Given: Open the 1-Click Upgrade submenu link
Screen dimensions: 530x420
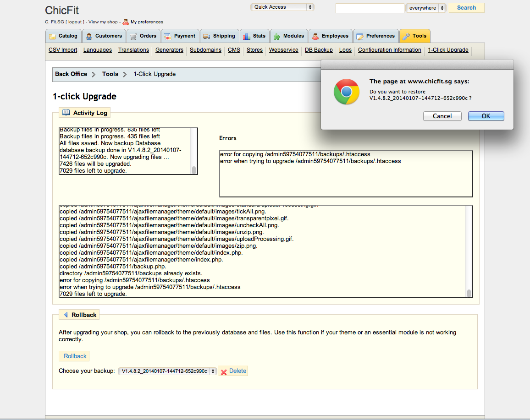Looking at the screenshot, I should (x=448, y=50).
